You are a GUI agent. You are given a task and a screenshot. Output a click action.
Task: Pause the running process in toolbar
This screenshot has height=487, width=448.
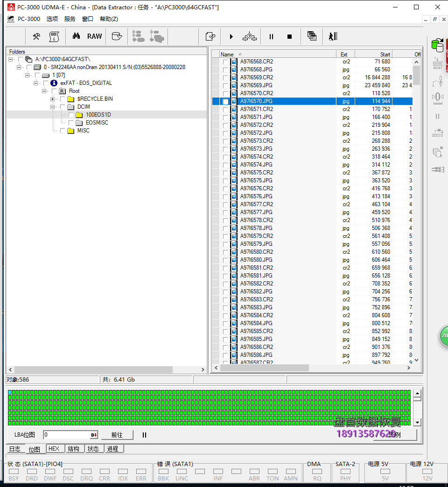(x=271, y=37)
